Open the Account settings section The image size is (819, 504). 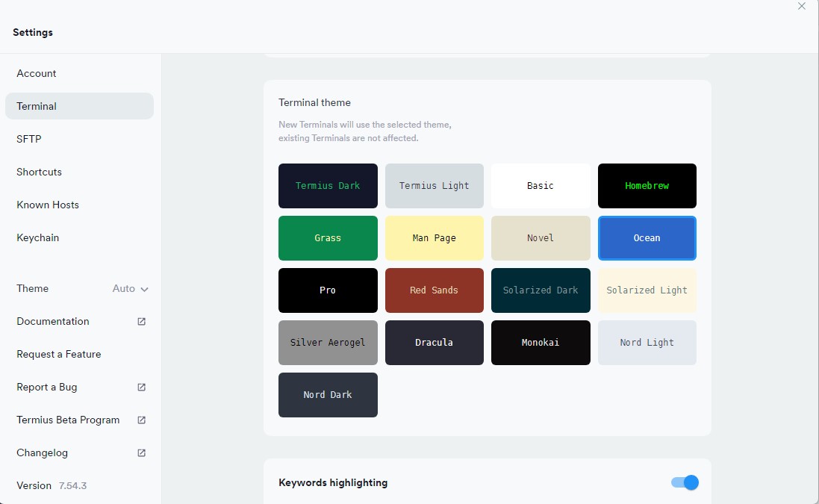pos(37,73)
